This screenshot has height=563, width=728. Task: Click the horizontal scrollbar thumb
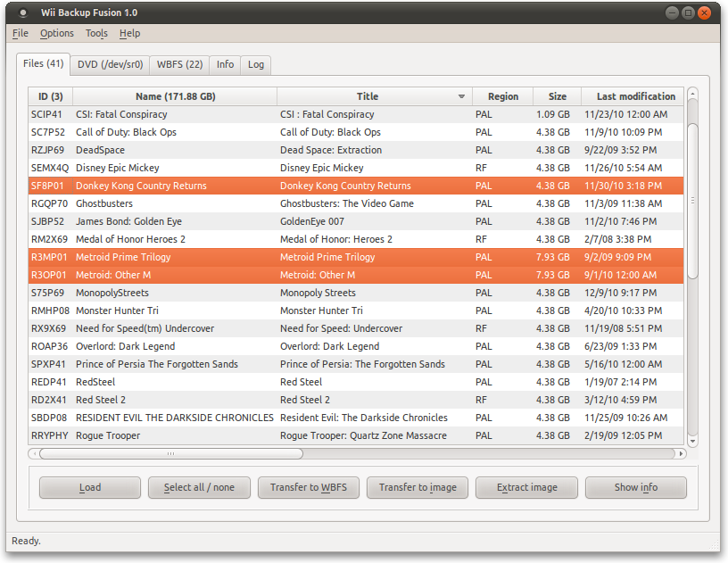click(x=171, y=453)
